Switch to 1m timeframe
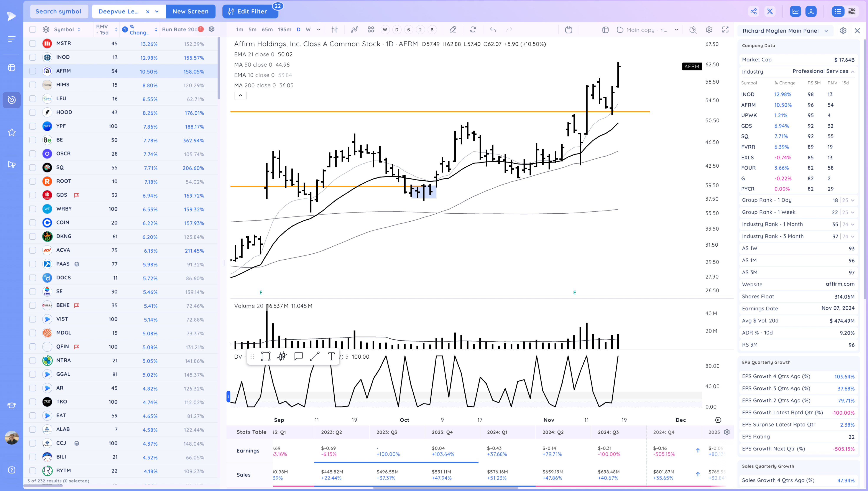 [240, 30]
